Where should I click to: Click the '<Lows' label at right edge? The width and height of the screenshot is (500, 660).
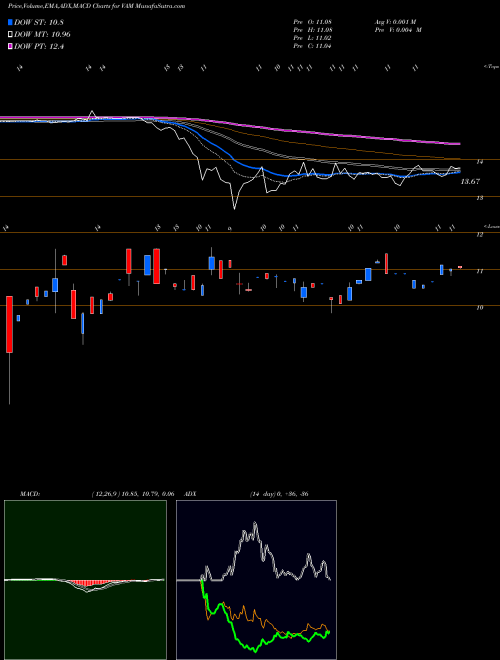[x=492, y=226]
